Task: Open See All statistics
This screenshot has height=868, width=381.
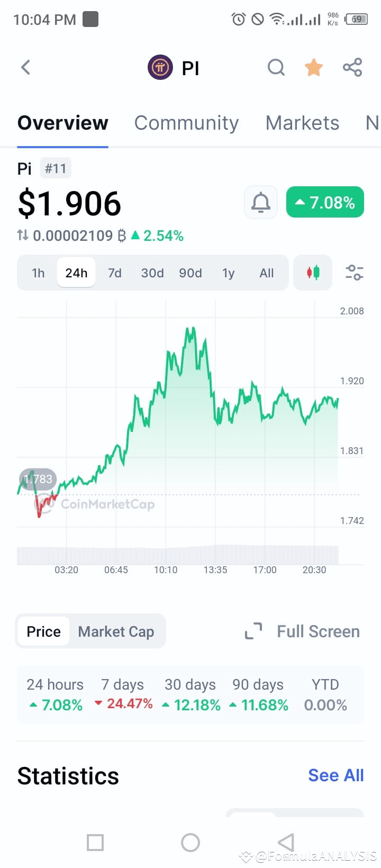Action: [x=336, y=775]
